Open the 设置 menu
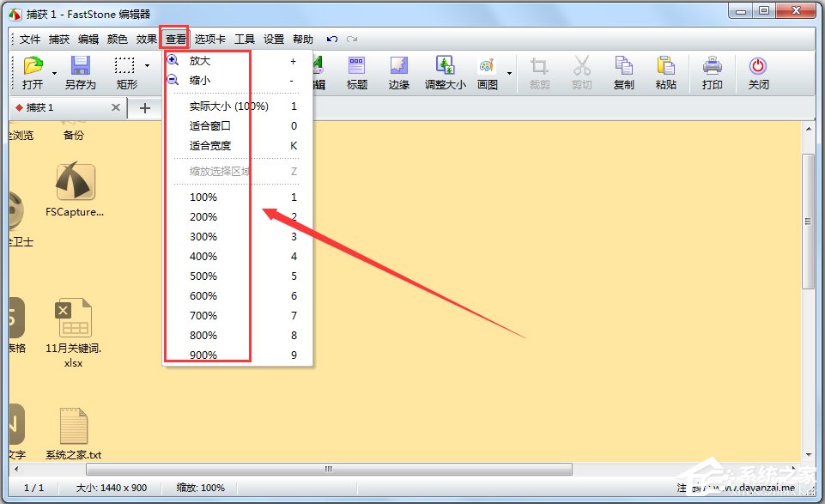 tap(274, 39)
